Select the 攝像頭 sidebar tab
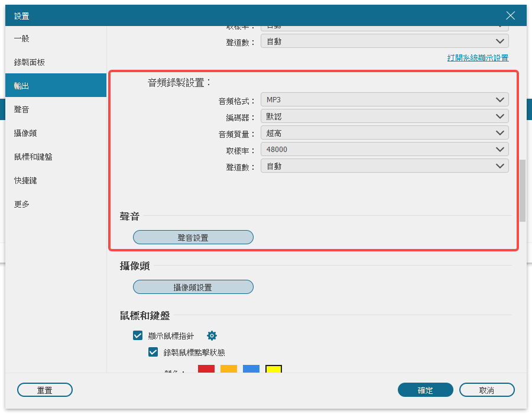The height and width of the screenshot is (414, 532). pyautogui.click(x=56, y=133)
